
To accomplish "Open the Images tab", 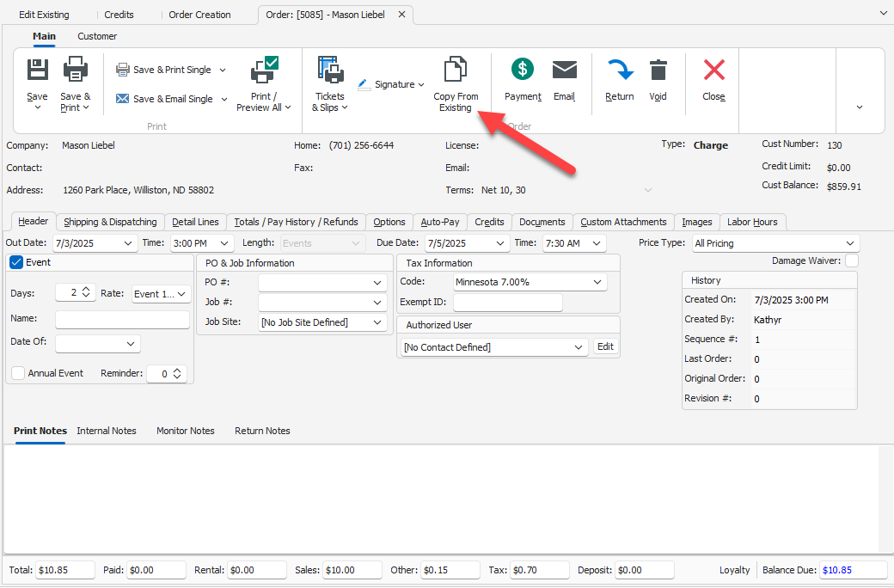I will tap(697, 222).
